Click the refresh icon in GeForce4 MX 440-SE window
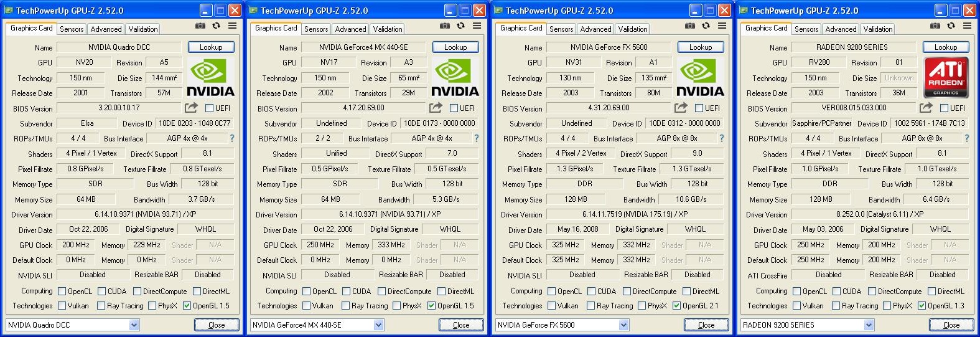 pos(460,26)
